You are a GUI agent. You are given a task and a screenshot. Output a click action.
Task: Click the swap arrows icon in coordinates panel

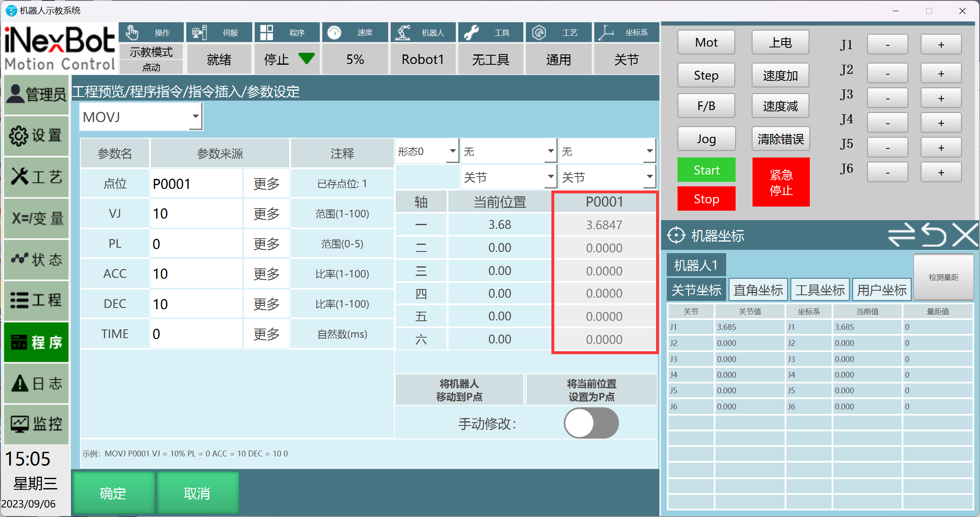tap(901, 235)
